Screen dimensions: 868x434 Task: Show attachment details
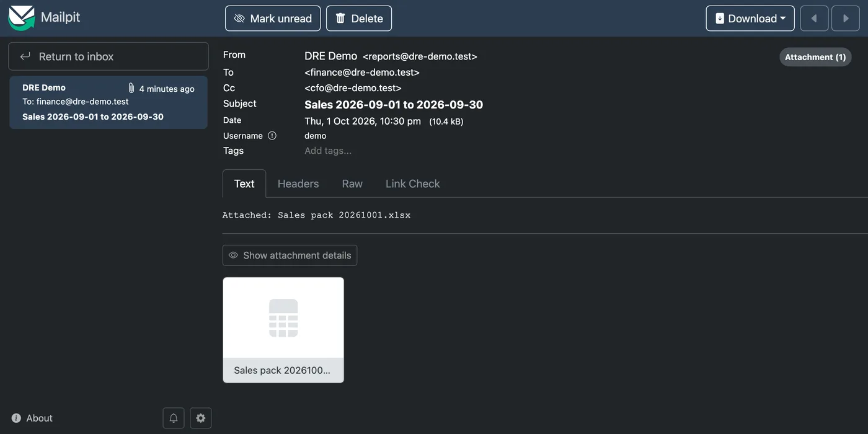click(290, 255)
